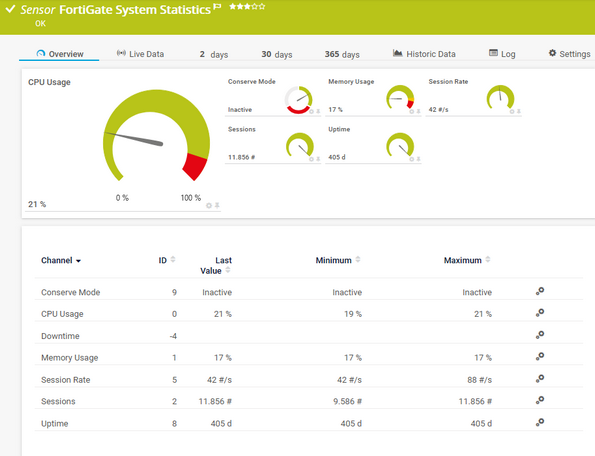Open Conserve Mode gauge settings gear

pyautogui.click(x=311, y=112)
